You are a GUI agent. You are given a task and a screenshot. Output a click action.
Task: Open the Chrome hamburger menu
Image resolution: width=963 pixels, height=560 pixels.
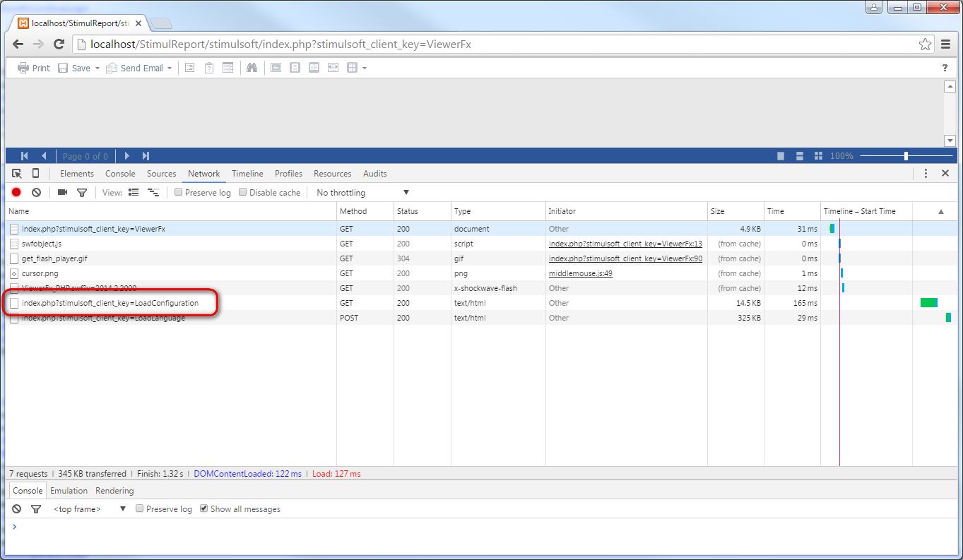pos(947,44)
